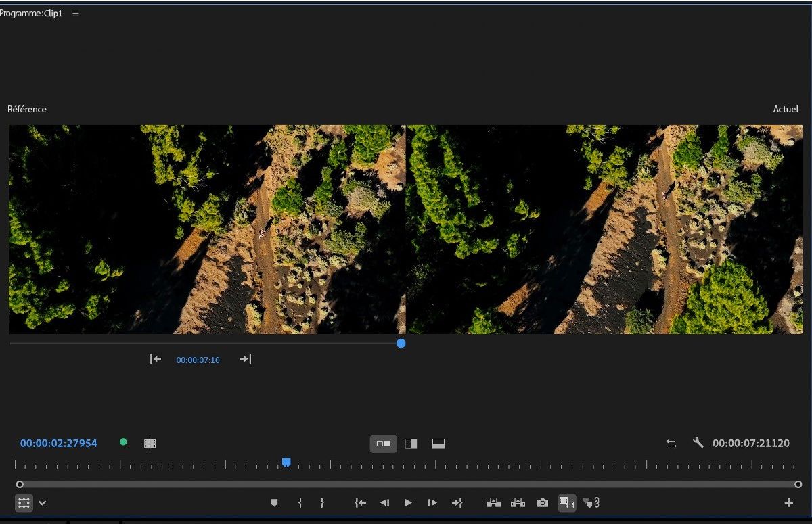This screenshot has height=524, width=812.
Task: Enable the Horizontal Split view mode
Action: tap(438, 444)
